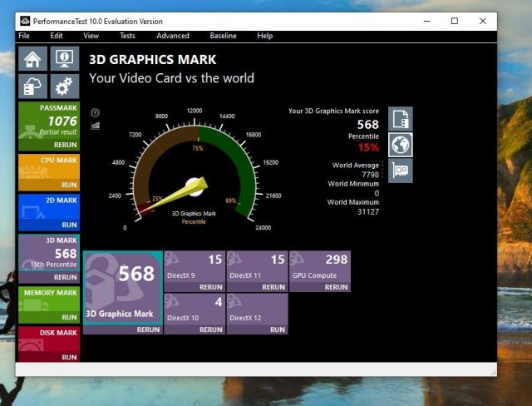Screen dimensions: 532x406
Task: Open the Home dashboard icon
Action: coord(32,58)
